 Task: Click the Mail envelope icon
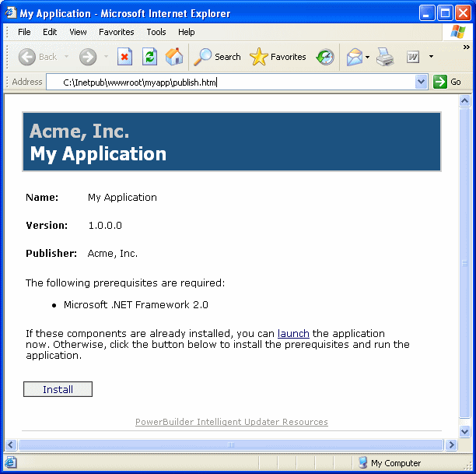(x=354, y=57)
